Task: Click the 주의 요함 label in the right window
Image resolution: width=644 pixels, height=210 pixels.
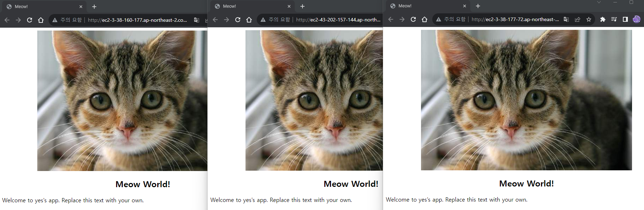Action: [x=455, y=19]
